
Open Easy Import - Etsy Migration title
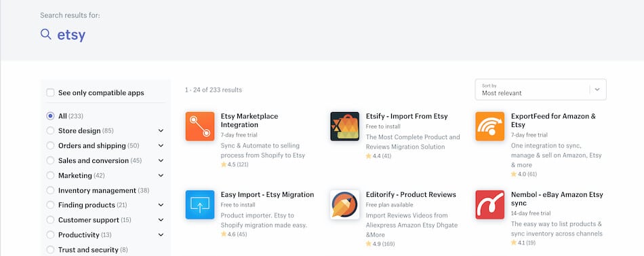(x=267, y=195)
